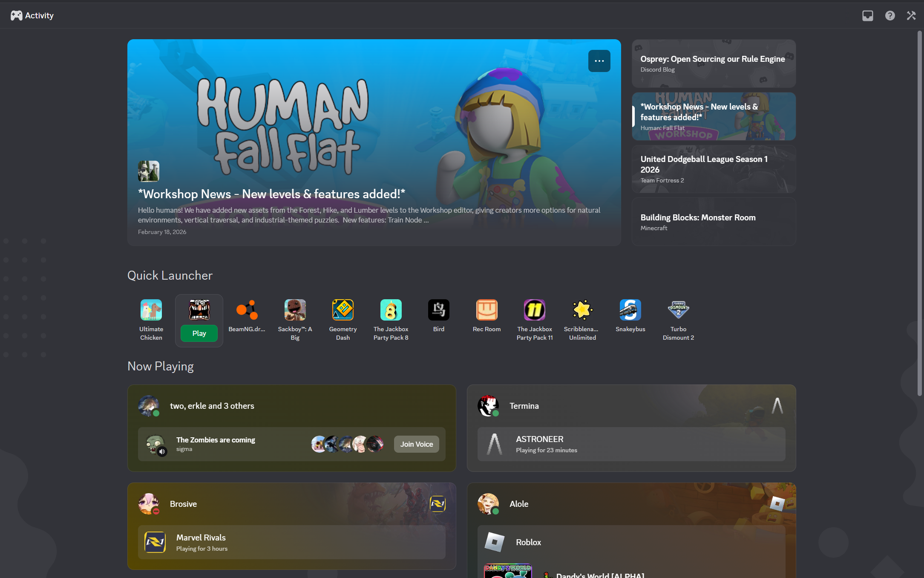924x578 pixels.
Task: Launch Rec Room from Quick Launcher
Action: coord(487,310)
